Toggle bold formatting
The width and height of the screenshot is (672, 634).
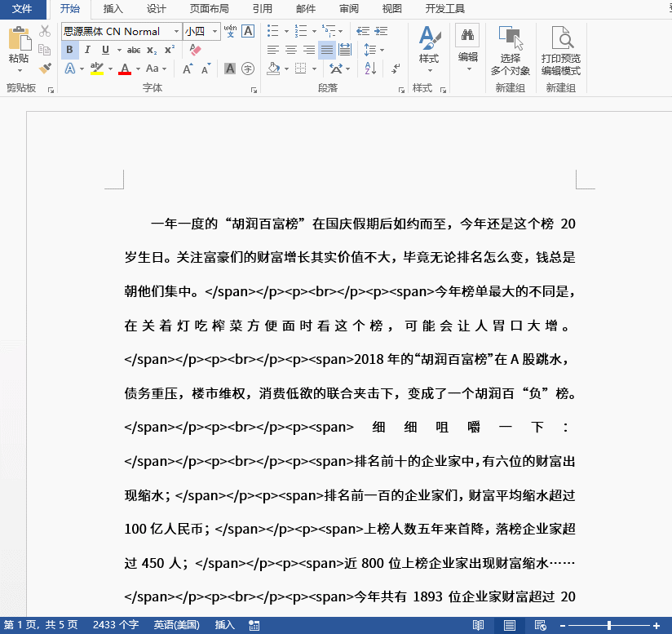(x=69, y=50)
